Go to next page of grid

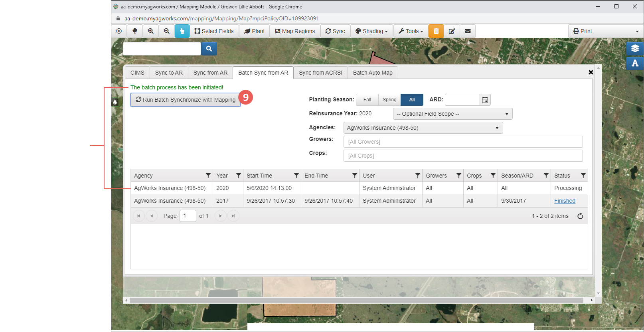click(x=220, y=216)
